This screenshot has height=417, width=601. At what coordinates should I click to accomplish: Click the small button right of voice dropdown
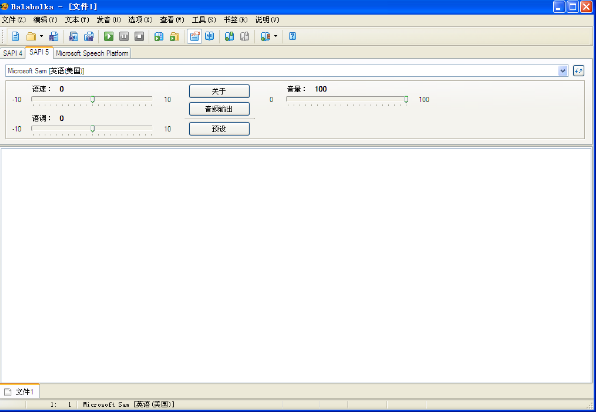[578, 71]
